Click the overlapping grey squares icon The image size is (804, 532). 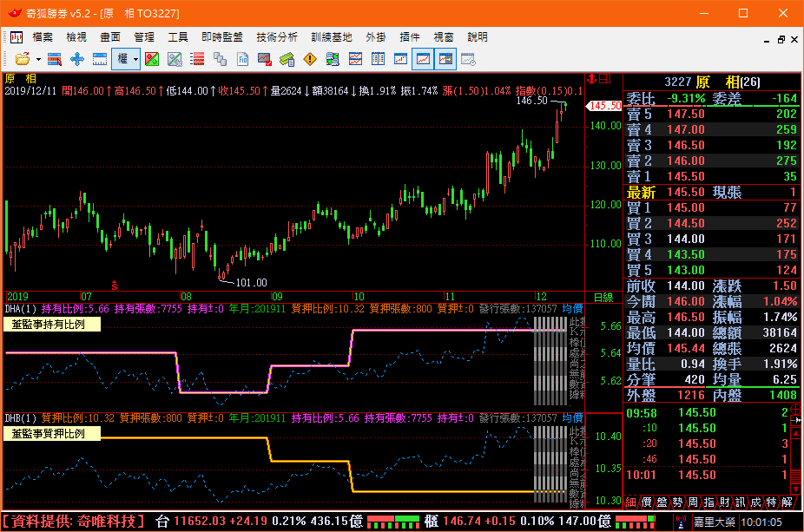click(x=220, y=60)
